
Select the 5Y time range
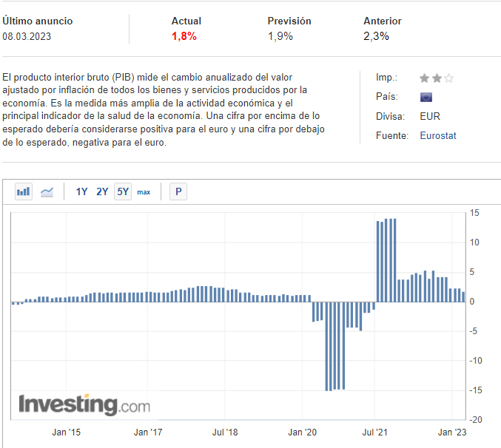(x=122, y=191)
